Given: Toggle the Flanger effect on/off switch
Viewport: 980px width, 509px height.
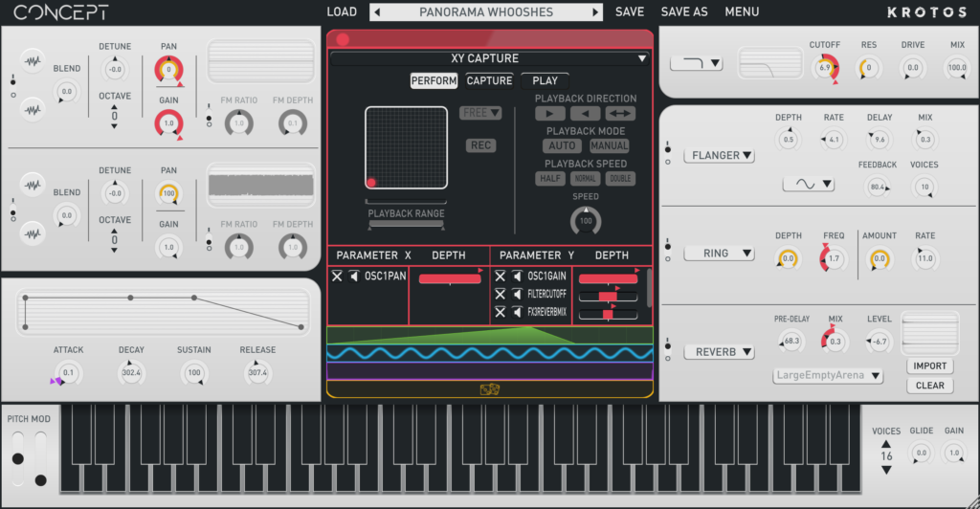Looking at the screenshot, I should click(668, 149).
